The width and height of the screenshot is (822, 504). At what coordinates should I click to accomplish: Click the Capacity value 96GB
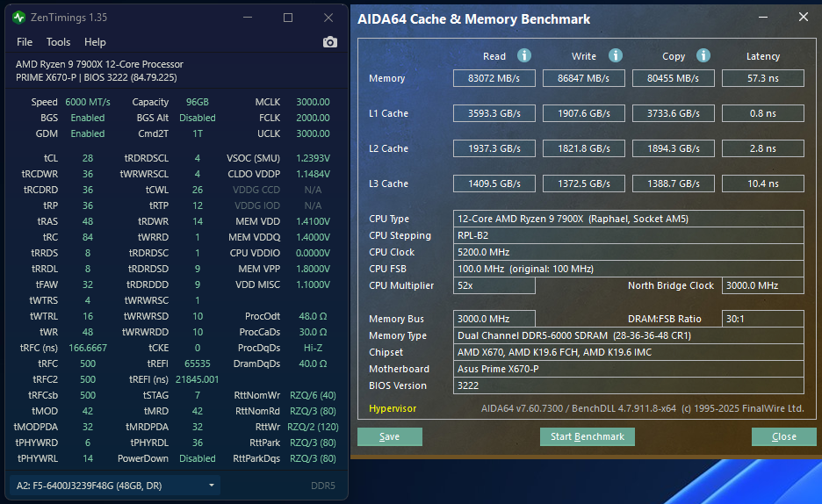click(x=197, y=102)
